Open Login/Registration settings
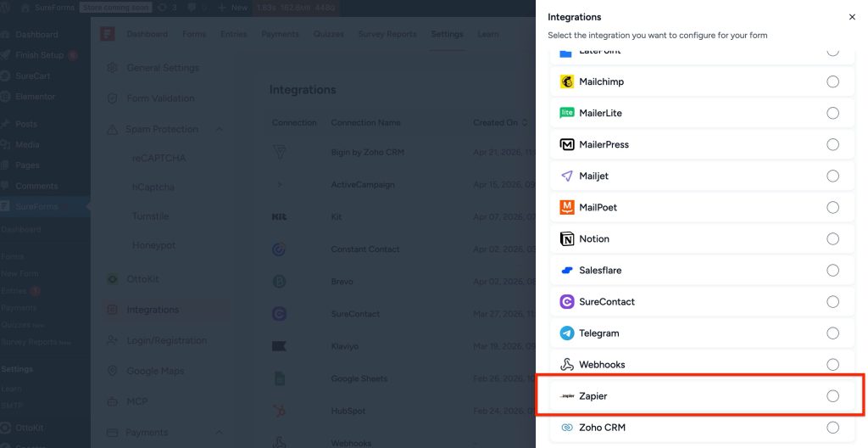Screen dimensions: 868x448 [x=167, y=340]
